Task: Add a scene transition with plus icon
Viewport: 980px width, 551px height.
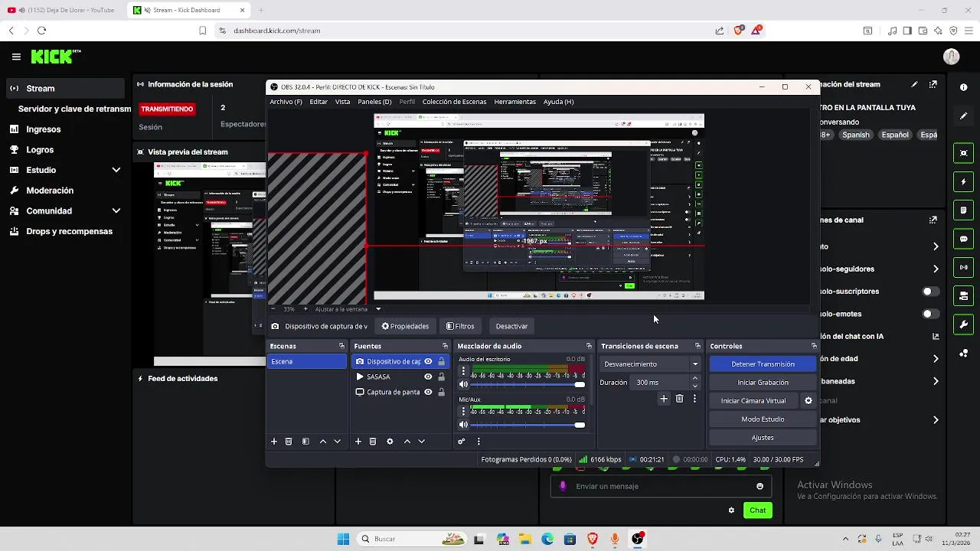Action: point(664,399)
